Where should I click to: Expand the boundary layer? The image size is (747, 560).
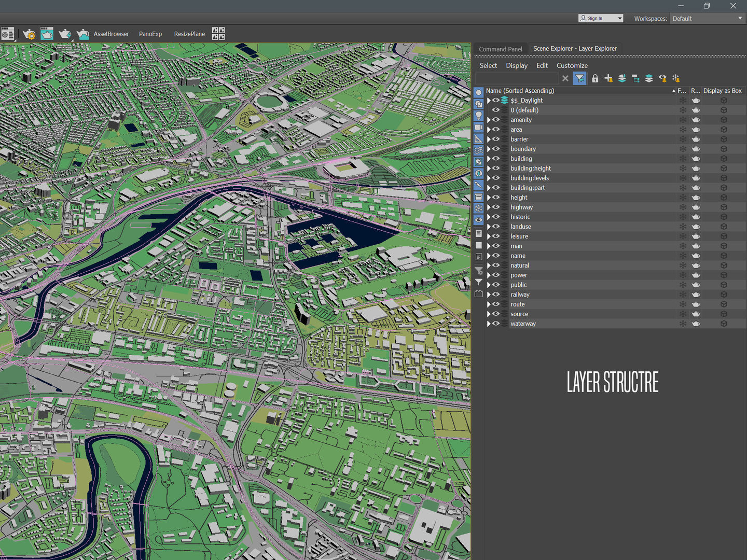tap(489, 149)
